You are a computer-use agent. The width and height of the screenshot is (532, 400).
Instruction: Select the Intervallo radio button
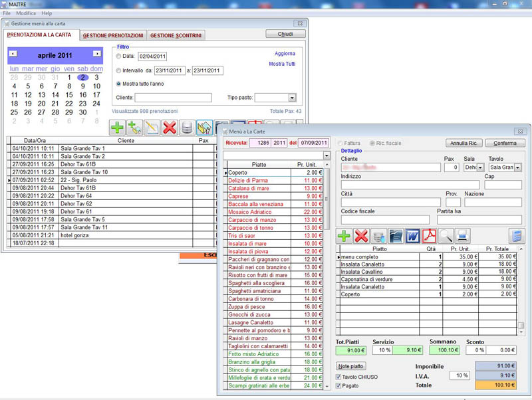119,70
